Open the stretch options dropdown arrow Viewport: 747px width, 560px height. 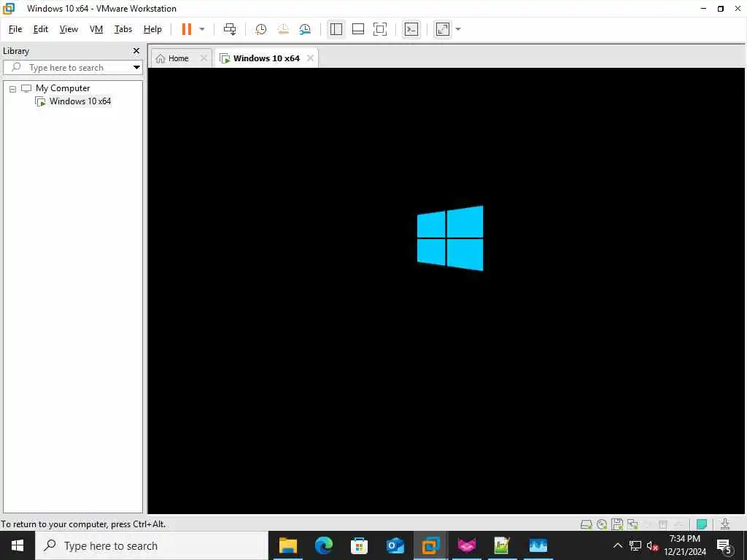[x=458, y=29]
